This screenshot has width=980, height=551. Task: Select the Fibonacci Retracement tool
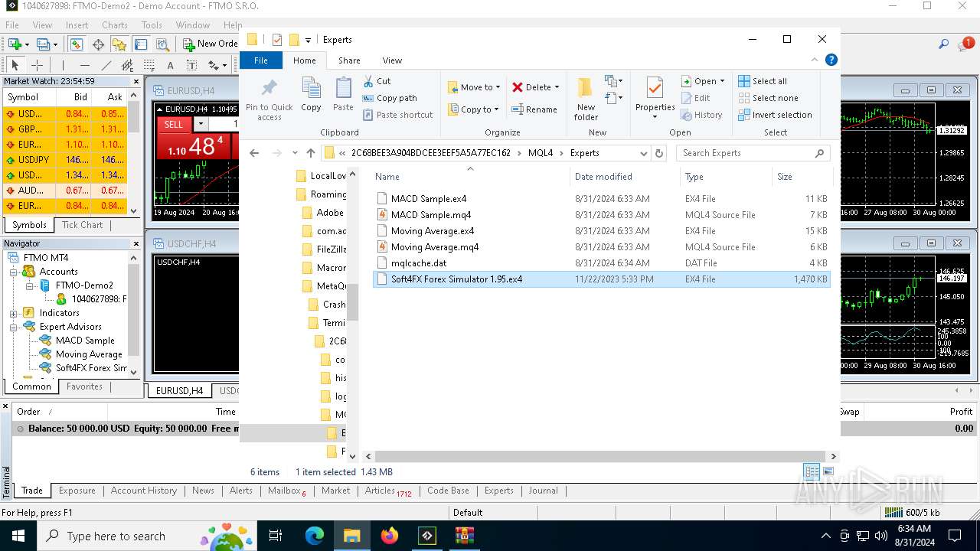[x=149, y=66]
